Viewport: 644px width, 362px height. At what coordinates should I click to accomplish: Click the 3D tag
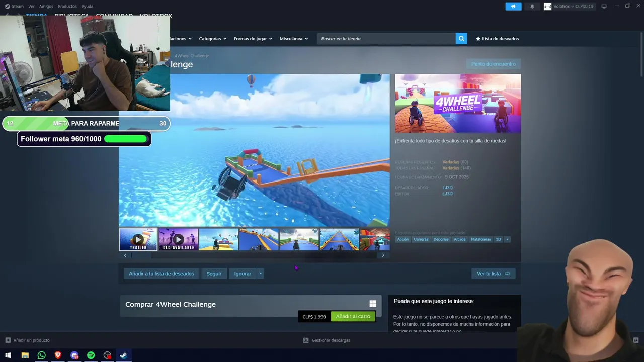tap(498, 239)
